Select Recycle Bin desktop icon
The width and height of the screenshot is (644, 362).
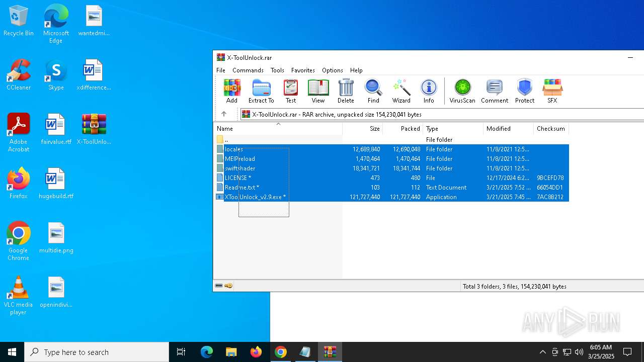pyautogui.click(x=19, y=21)
